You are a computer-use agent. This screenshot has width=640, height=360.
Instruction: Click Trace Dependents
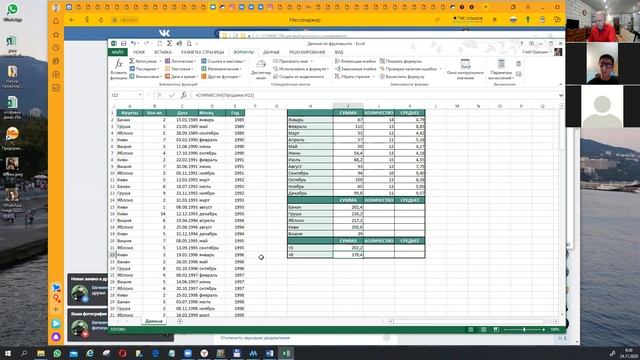[355, 69]
